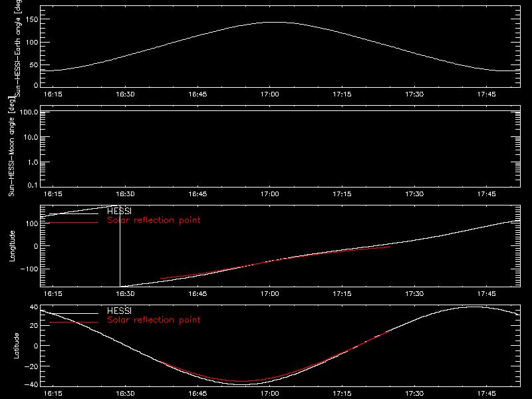Click the 150 tick on Earth angle axis

click(32, 19)
